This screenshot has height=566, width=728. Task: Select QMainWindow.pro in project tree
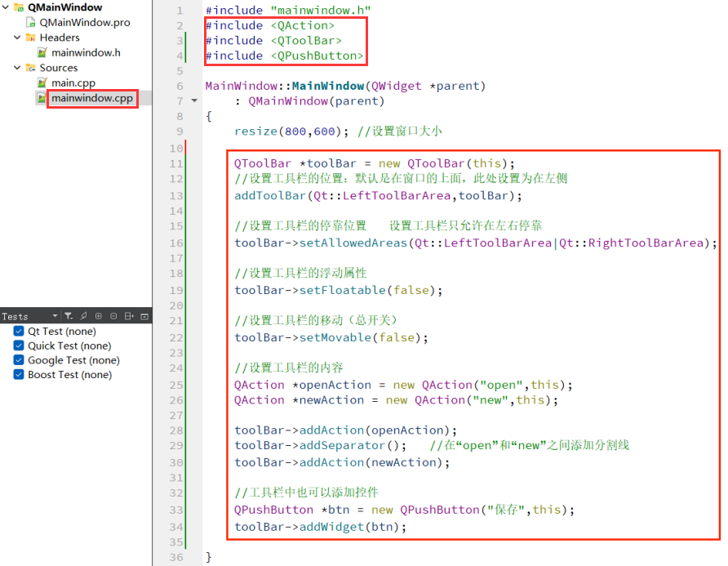[x=85, y=22]
